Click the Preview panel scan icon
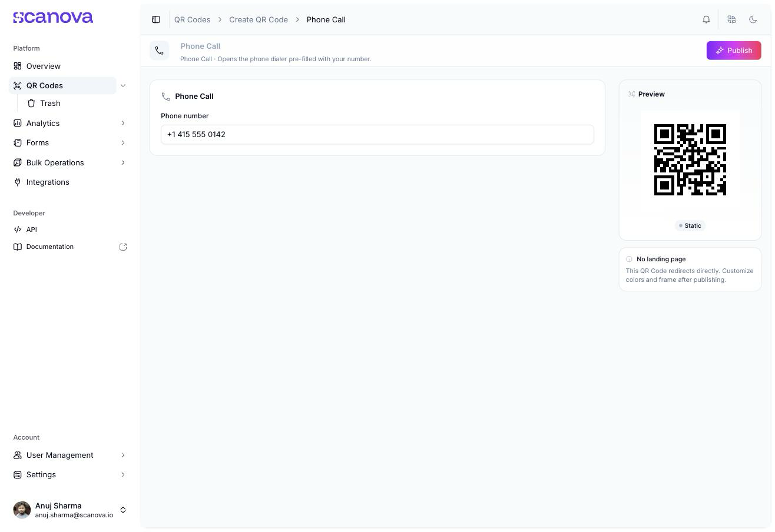The width and height of the screenshot is (775, 532). click(x=631, y=94)
